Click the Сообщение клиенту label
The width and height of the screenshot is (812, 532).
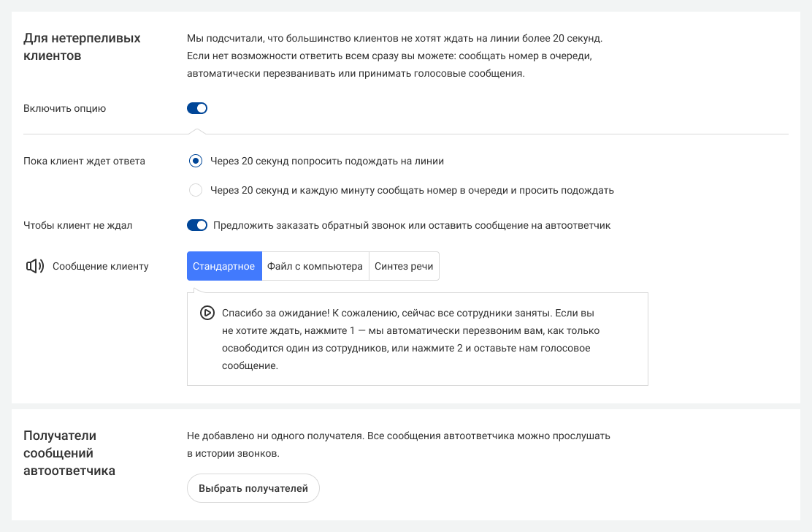(x=101, y=266)
